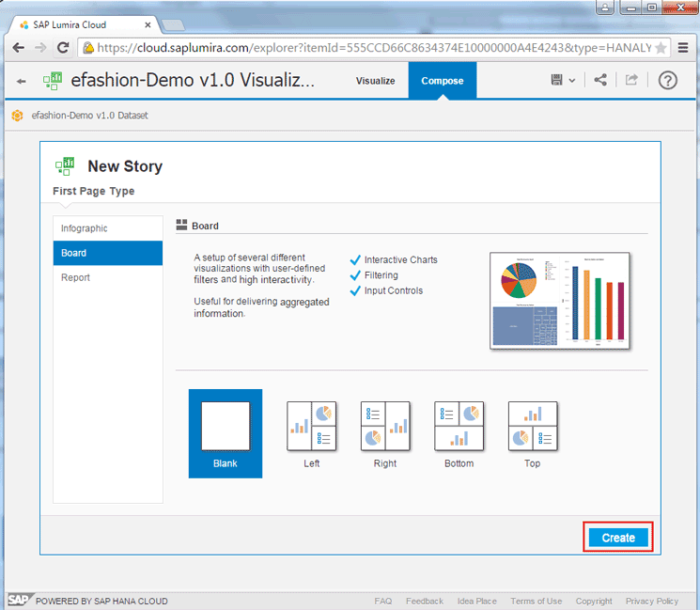Click the dataset icon beside efashion-Demo Dataset
Viewport: 700px width, 610px height.
pyautogui.click(x=18, y=116)
